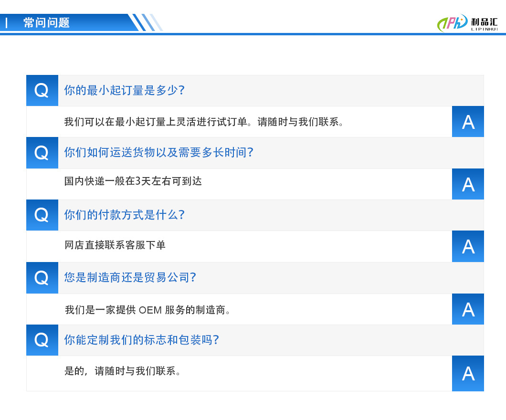Click the Q icon beside the shipping time question

[42, 153]
